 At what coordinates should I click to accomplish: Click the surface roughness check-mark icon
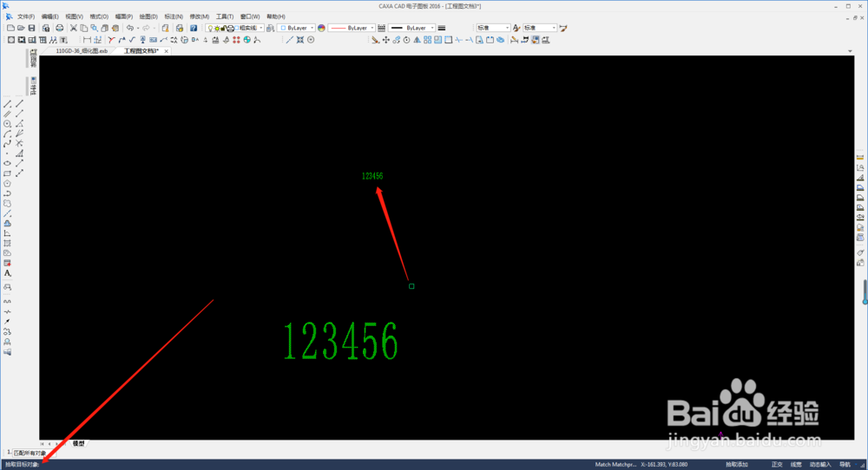[x=132, y=40]
